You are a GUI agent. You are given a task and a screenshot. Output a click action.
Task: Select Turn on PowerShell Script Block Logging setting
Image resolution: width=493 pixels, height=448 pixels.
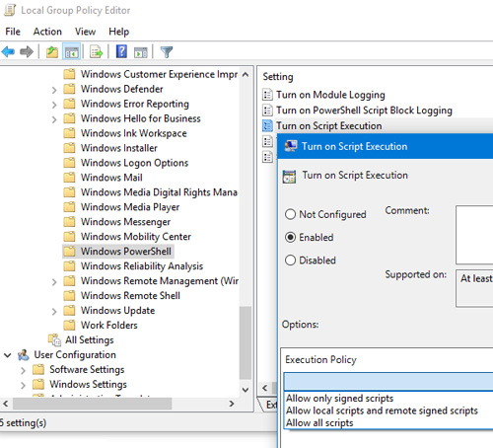point(364,110)
